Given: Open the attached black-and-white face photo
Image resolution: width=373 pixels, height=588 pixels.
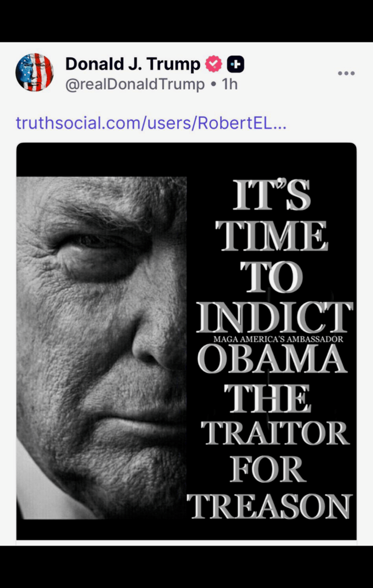Looking at the screenshot, I should 102,348.
